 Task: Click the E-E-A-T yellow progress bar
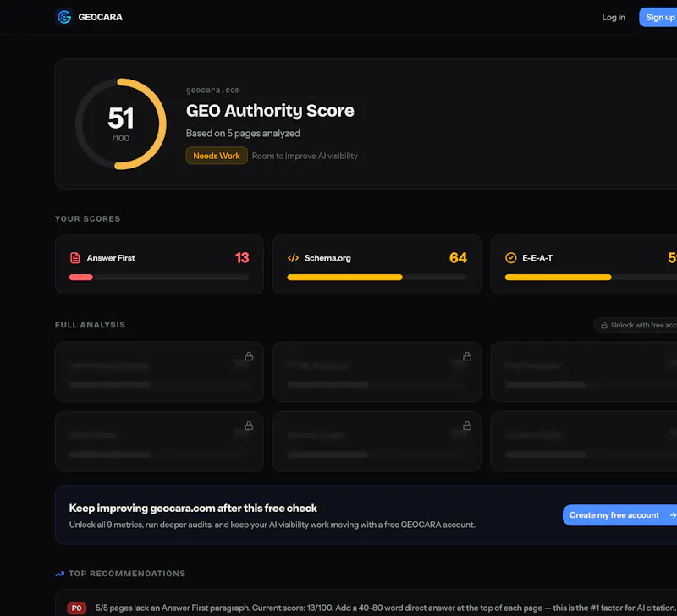click(x=558, y=278)
